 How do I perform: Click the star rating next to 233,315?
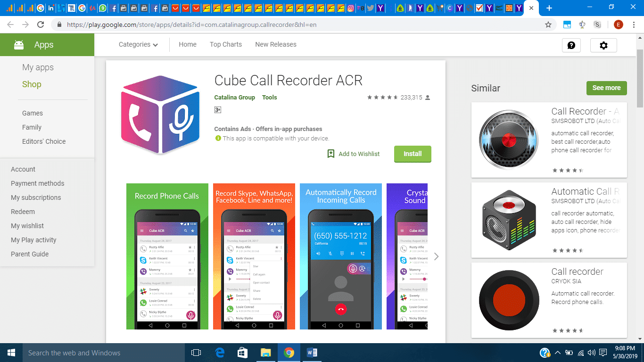pyautogui.click(x=382, y=98)
